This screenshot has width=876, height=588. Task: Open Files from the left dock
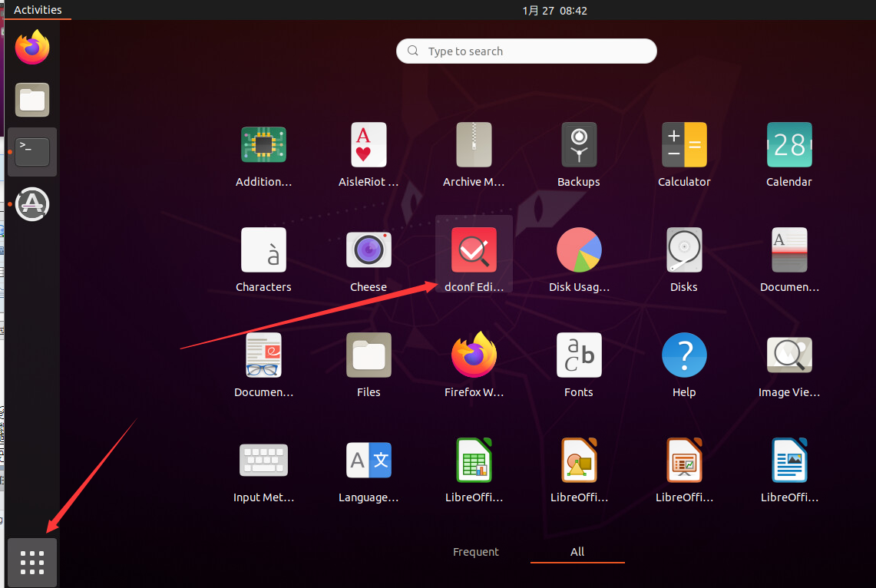31,100
